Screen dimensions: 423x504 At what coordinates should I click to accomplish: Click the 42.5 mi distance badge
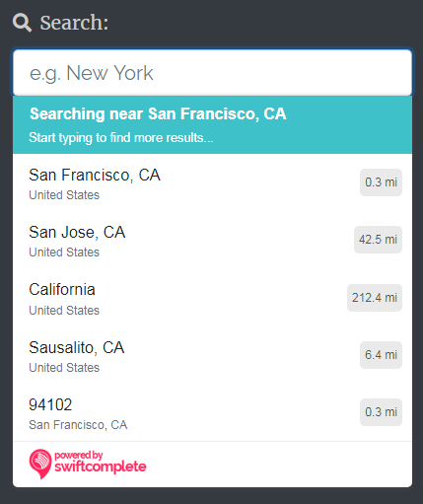pyautogui.click(x=378, y=240)
